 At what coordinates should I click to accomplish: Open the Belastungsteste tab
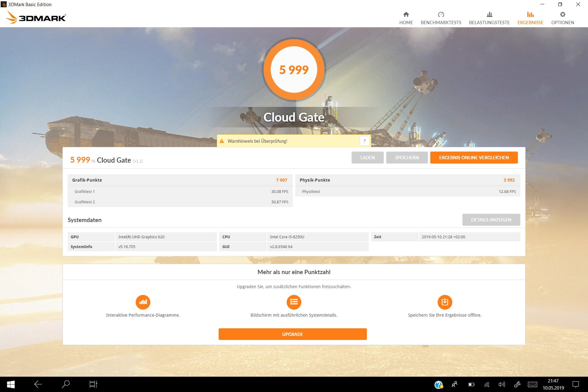pyautogui.click(x=489, y=18)
